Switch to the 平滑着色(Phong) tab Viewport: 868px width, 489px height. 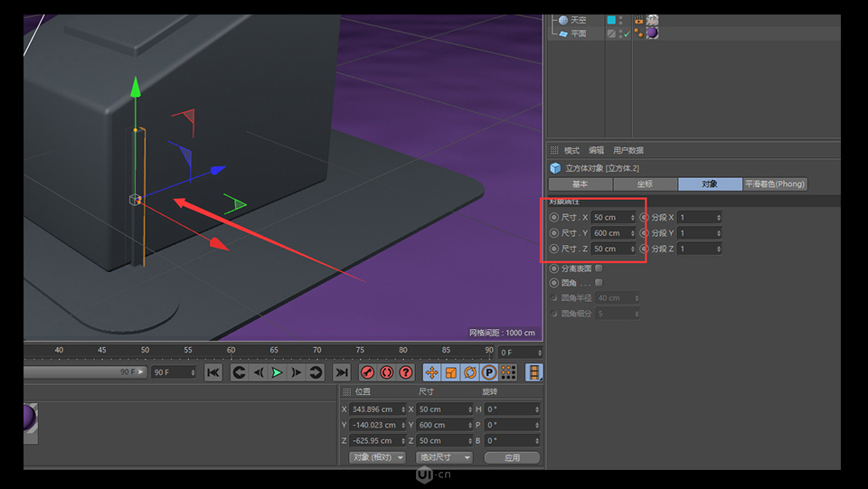pos(775,184)
